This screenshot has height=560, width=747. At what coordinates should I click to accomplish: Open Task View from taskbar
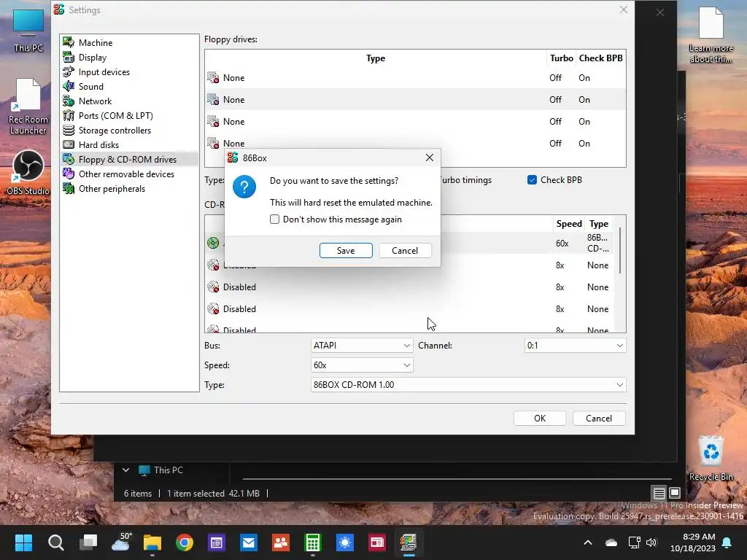(x=88, y=542)
